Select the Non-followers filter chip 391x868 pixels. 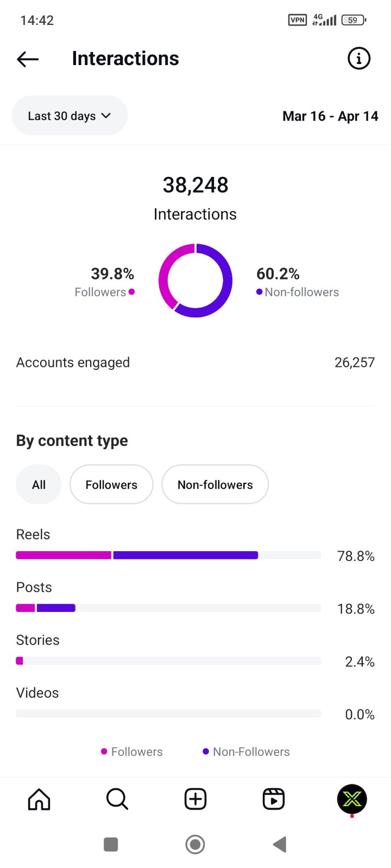tap(215, 484)
